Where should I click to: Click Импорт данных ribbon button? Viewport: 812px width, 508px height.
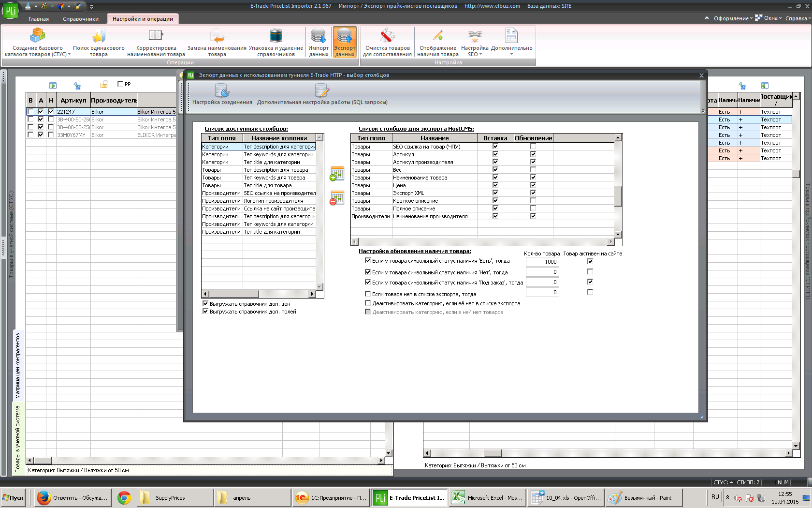[x=319, y=43]
